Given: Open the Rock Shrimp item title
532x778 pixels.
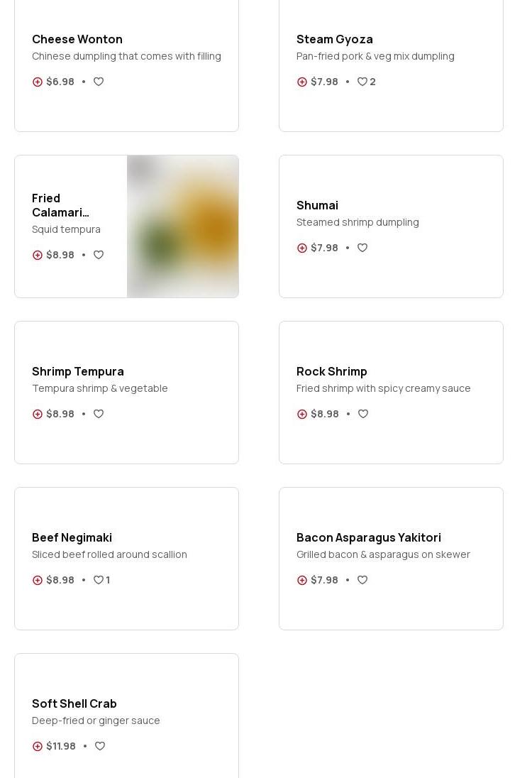Looking at the screenshot, I should click(x=331, y=371).
